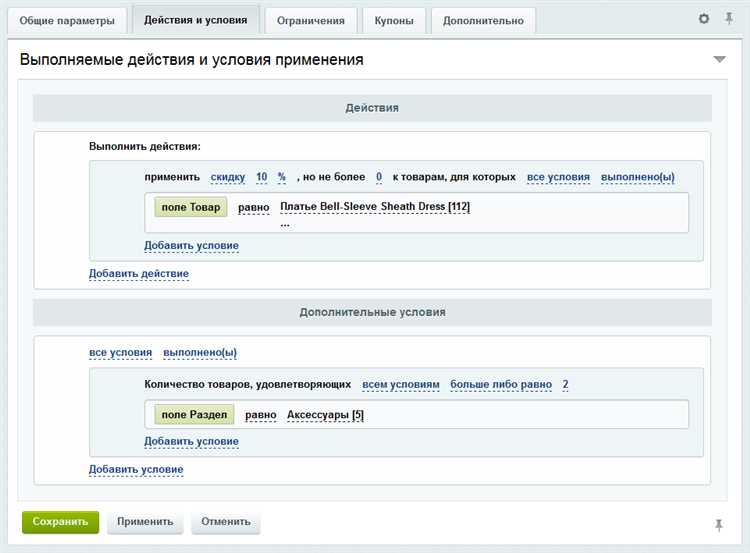Click the 'Дополнительные условия' section header
The image size is (750, 553).
point(372,312)
